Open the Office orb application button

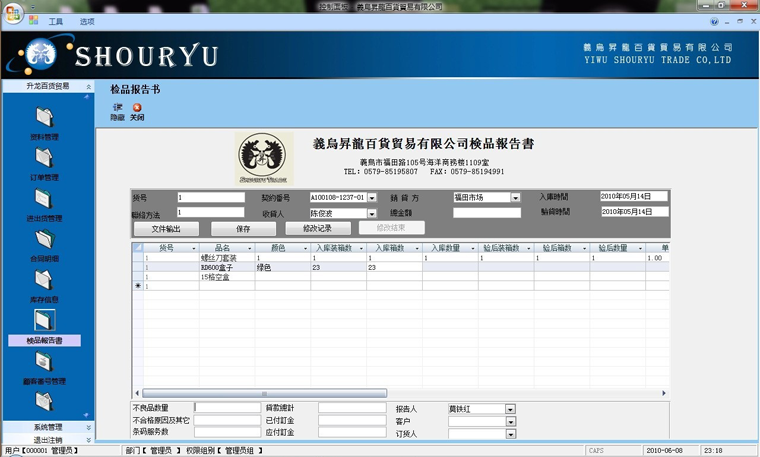[x=13, y=13]
